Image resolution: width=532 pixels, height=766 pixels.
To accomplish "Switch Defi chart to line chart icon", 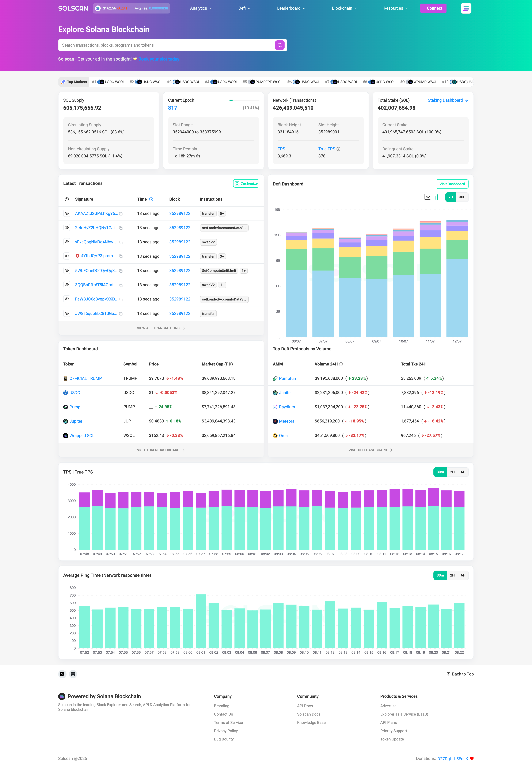I will tap(427, 197).
